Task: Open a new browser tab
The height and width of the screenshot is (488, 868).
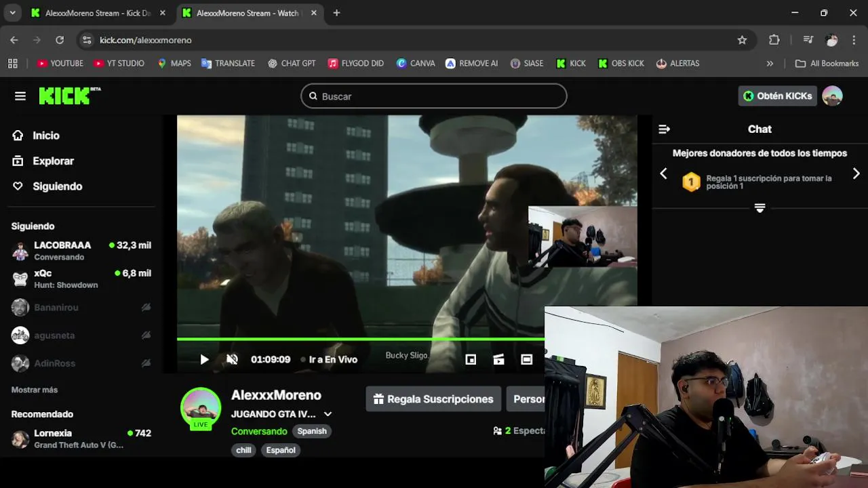Action: click(336, 13)
